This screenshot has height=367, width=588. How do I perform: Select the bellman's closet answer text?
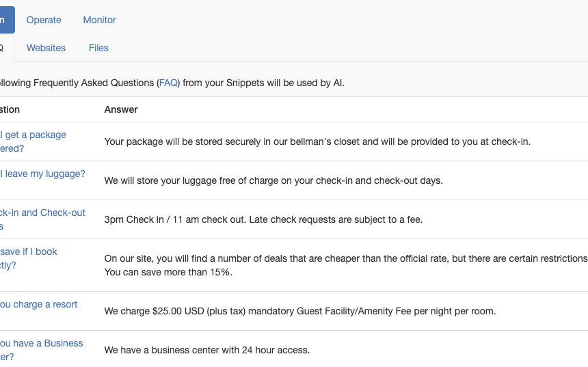pos(317,141)
